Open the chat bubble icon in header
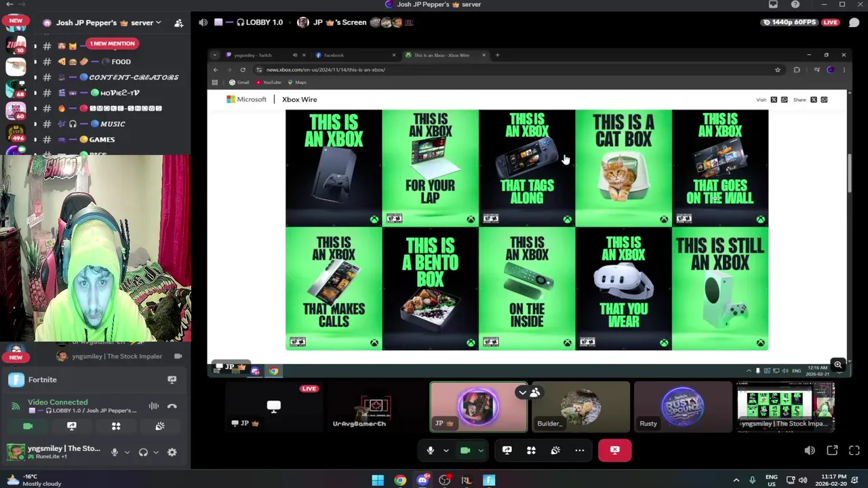The image size is (868, 488). (854, 22)
